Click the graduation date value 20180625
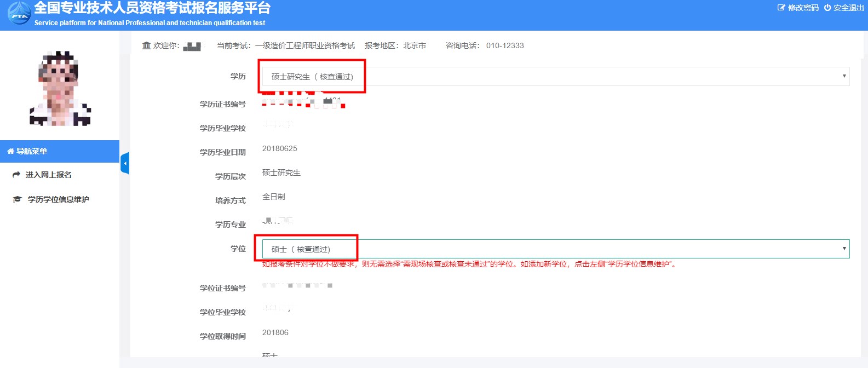The height and width of the screenshot is (368, 868). coord(280,148)
